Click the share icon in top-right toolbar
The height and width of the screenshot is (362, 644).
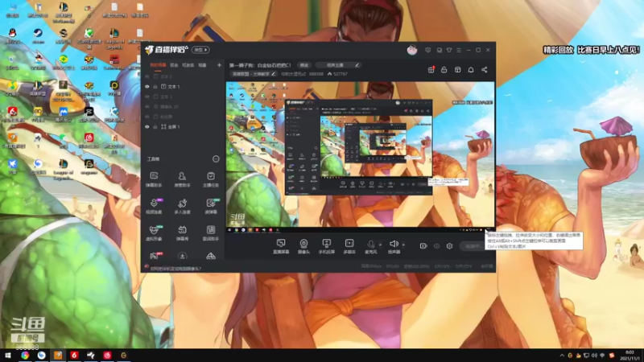pos(485,70)
